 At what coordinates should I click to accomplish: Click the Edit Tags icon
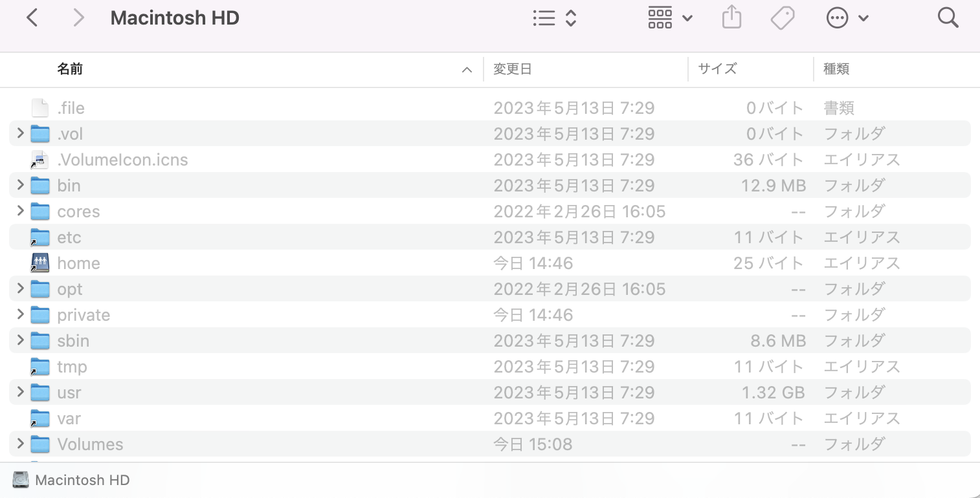(782, 18)
